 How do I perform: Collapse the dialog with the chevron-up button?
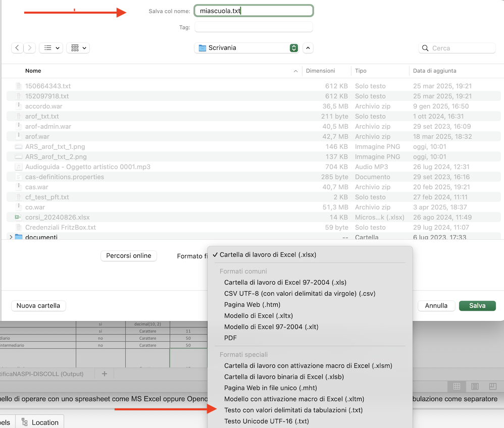pyautogui.click(x=308, y=48)
